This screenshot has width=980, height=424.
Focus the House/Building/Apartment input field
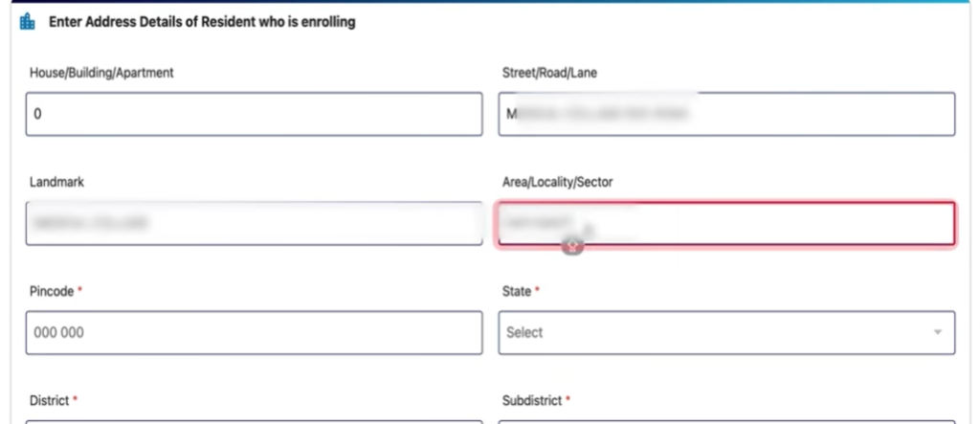[254, 114]
